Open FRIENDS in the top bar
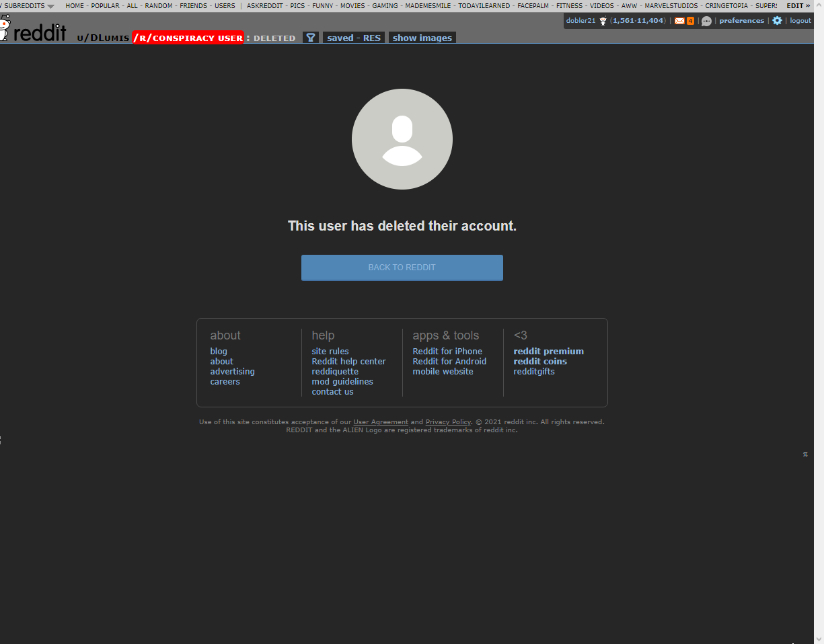 pos(193,5)
